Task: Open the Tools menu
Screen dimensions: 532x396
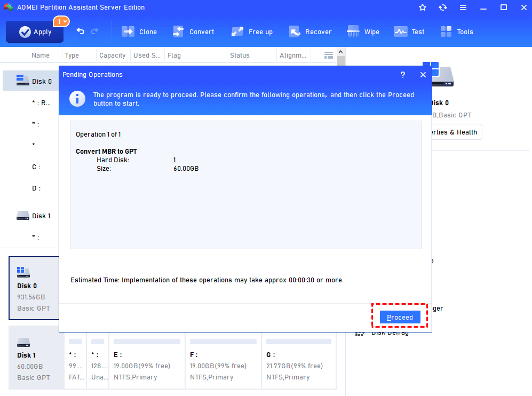Action: click(x=456, y=32)
